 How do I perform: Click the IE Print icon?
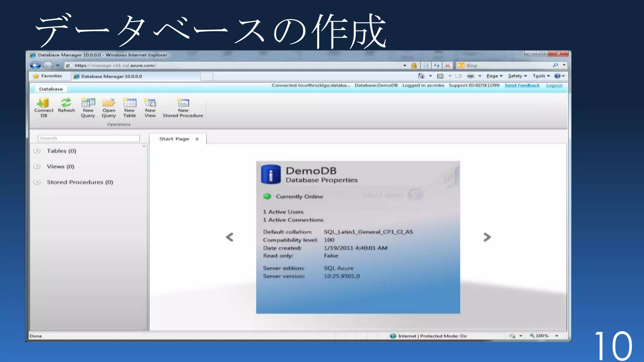tap(470, 76)
